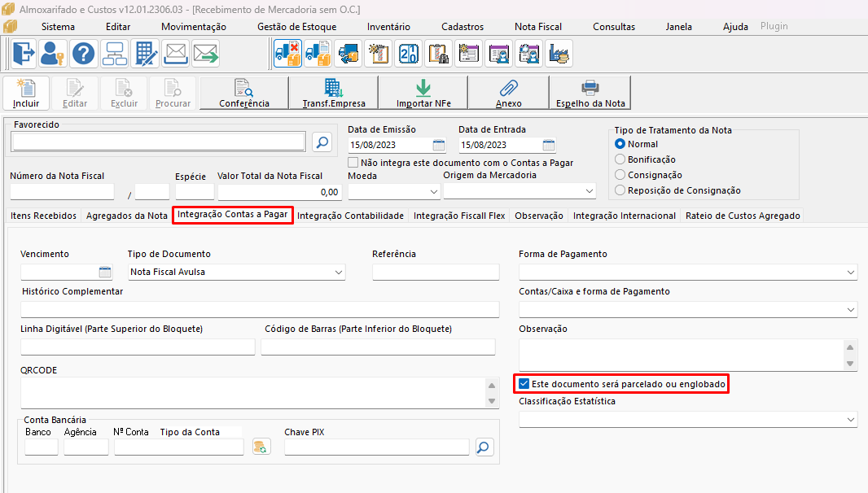Open the Data de Emissão calendar picker
The width and height of the screenshot is (868, 493).
point(439,145)
